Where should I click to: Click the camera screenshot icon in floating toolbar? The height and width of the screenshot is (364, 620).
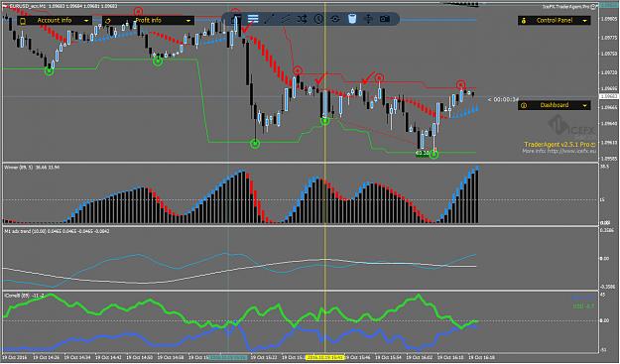(x=384, y=19)
